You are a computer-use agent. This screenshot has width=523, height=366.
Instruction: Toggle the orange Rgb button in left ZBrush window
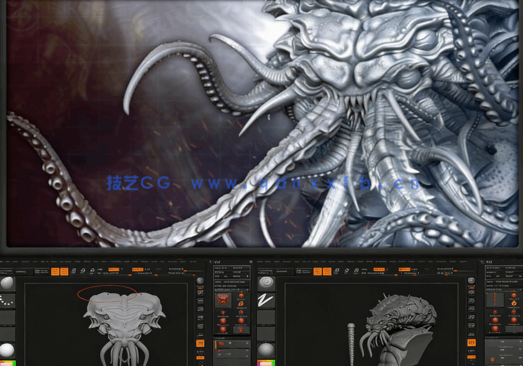point(114,269)
